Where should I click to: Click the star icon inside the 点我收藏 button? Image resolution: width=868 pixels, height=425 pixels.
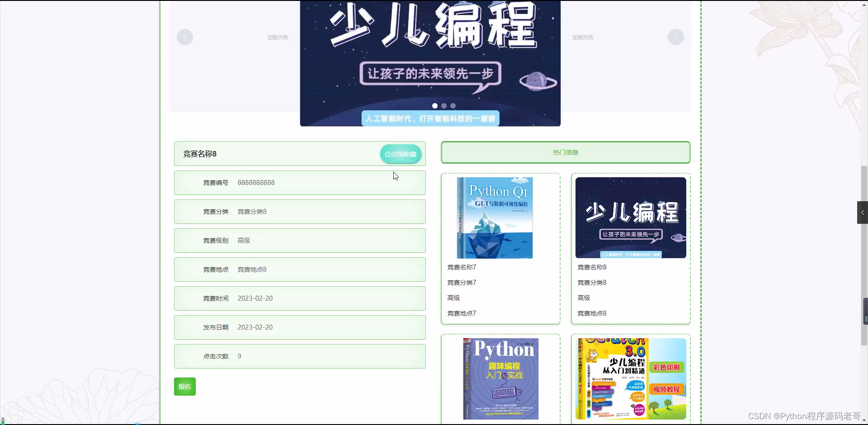click(387, 154)
